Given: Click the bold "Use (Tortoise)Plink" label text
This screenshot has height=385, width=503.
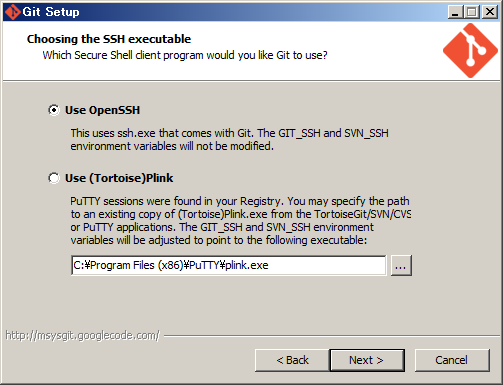Looking at the screenshot, I should (x=119, y=178).
